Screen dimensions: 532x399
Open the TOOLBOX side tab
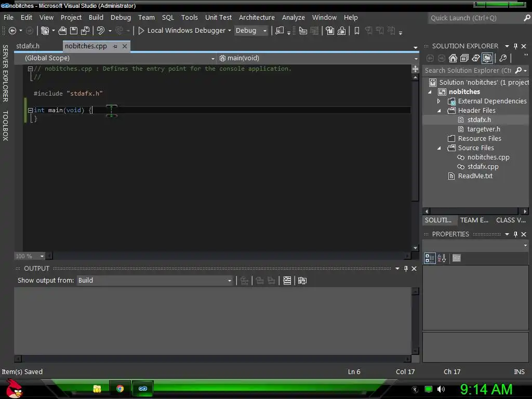(5, 126)
